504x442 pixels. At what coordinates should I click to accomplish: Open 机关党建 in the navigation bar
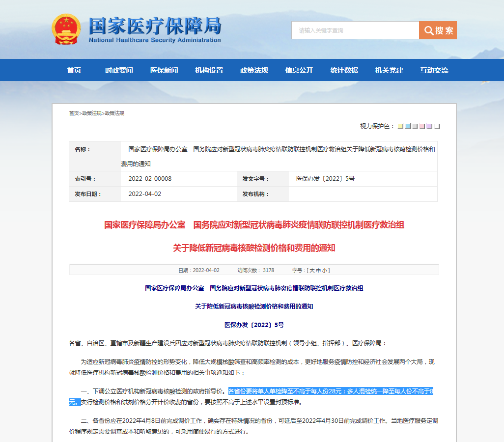point(389,70)
